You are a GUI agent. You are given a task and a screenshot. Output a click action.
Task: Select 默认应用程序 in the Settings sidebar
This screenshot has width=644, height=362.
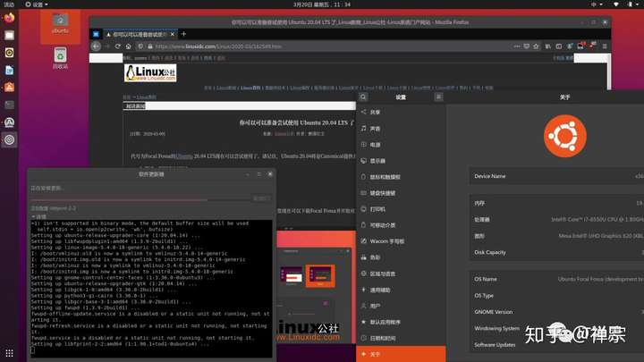401,322
